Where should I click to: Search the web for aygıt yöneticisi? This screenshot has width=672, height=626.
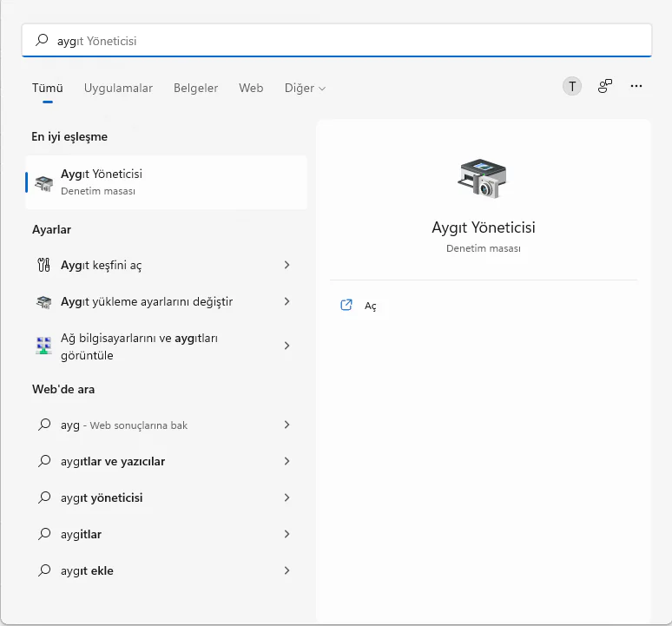coord(102,498)
